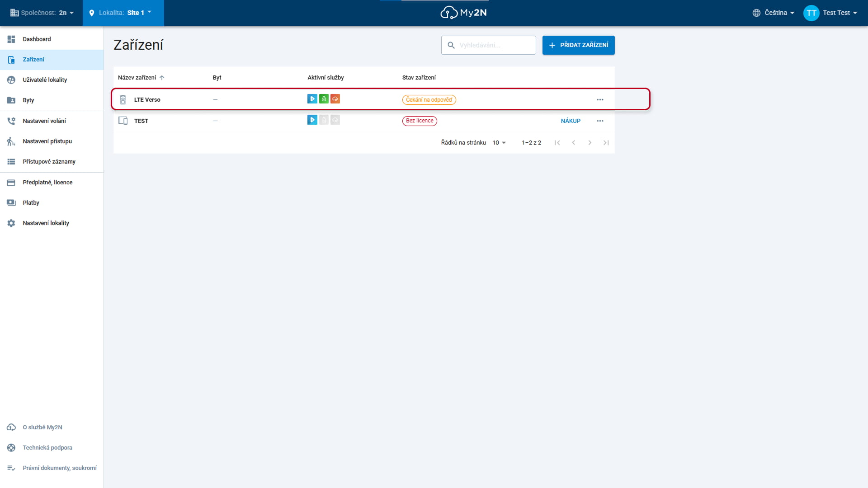Click the Čekání na odpověď status badge
Viewport: 868px width, 488px height.
click(429, 100)
